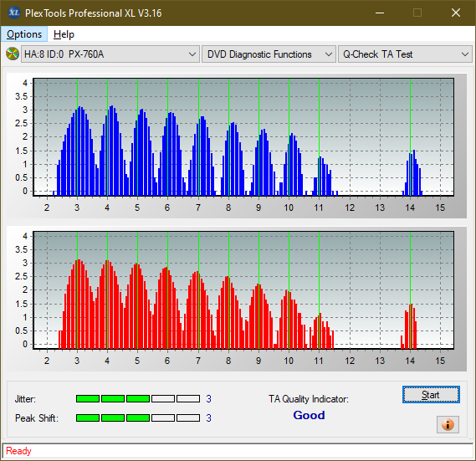
Task: Open the Help menu
Action: coord(64,34)
